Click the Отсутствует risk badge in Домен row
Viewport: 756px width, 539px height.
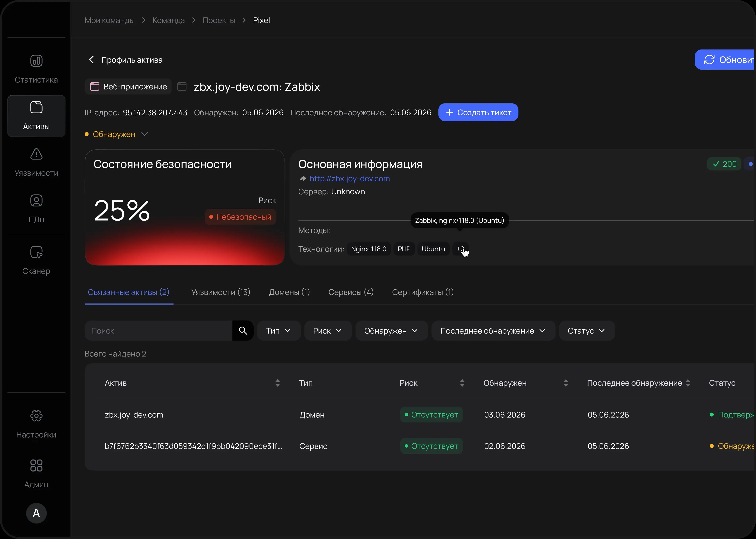tap(431, 414)
